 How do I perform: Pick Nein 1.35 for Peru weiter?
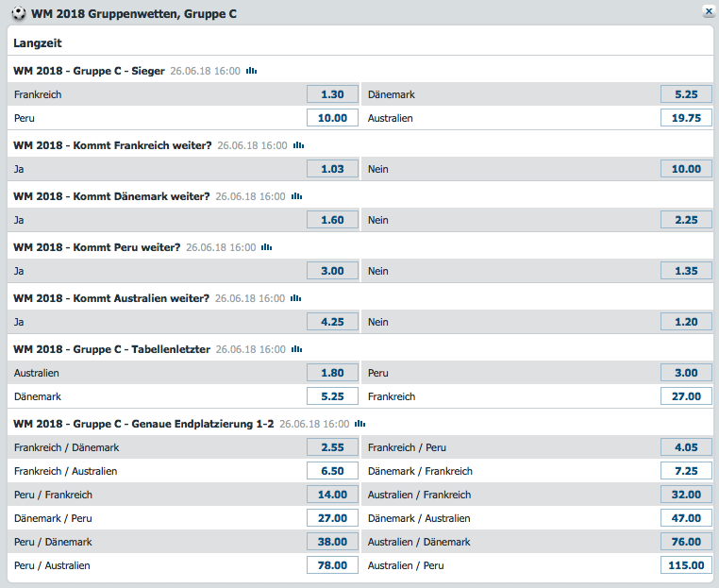pos(686,271)
